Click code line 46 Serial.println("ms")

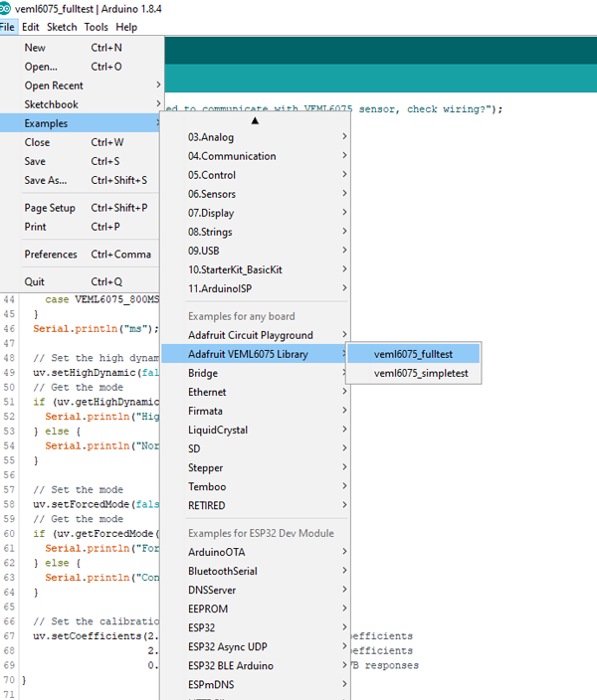(x=96, y=329)
